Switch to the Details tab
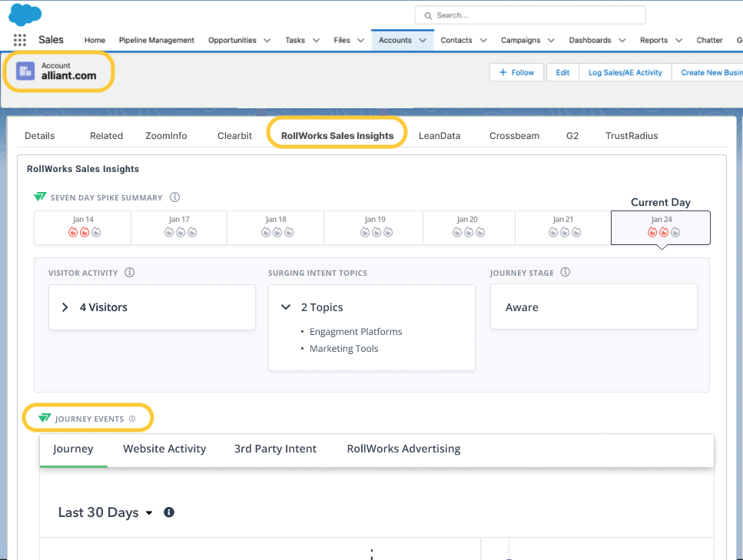The height and width of the screenshot is (560, 743). [x=39, y=136]
